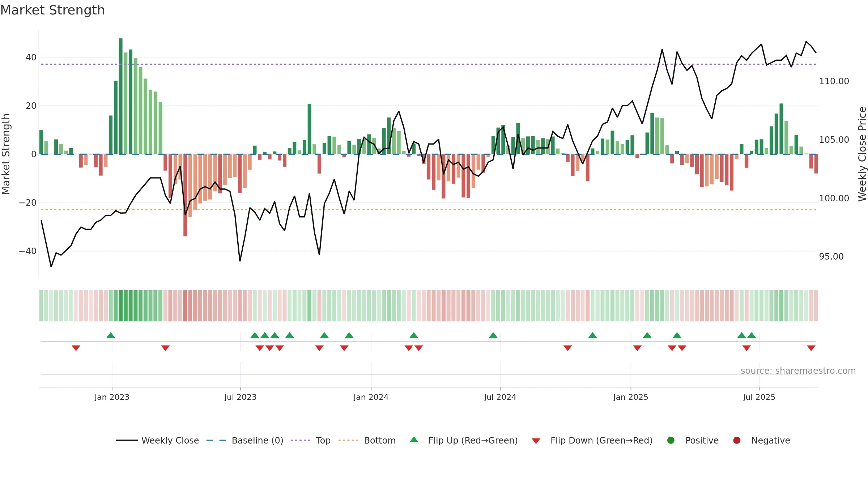
Task: Click the 110.00 price axis tick
Action: (x=834, y=81)
